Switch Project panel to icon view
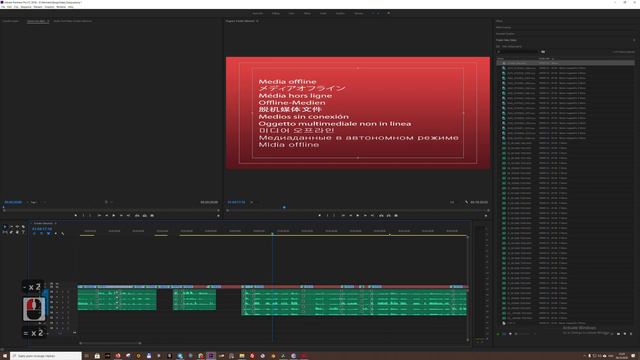This screenshot has width=640, height=360. pos(510,334)
